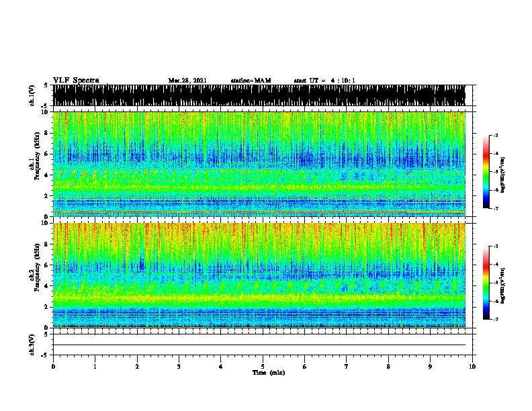The image size is (532, 411).
Task: Click the "4" kHz tick label on the ch.2 axis
Action: (47, 286)
